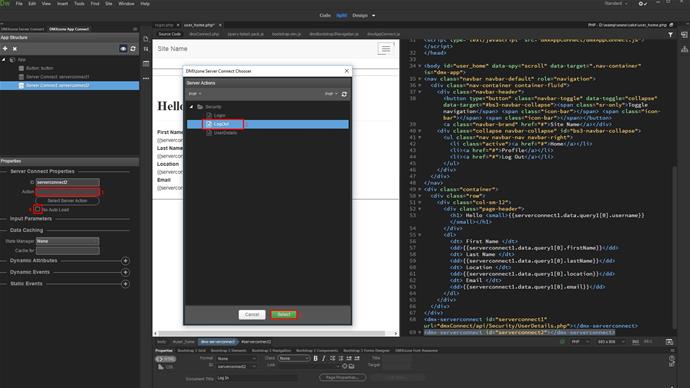Click the serverconnect2 ID field
Viewport: 690px width, 388px height.
click(67, 182)
